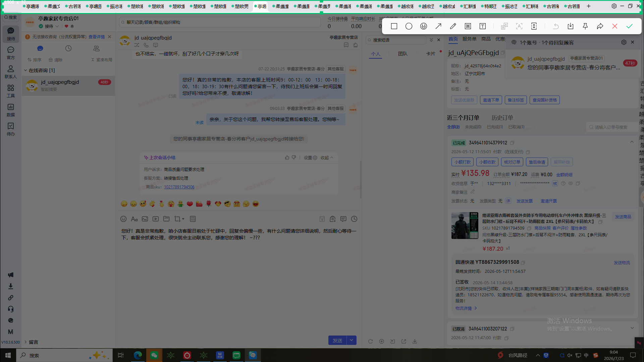Viewport: 644px width, 362px height.
Task: Open the 待办 to-do section in the left sidebar
Action: click(11, 129)
